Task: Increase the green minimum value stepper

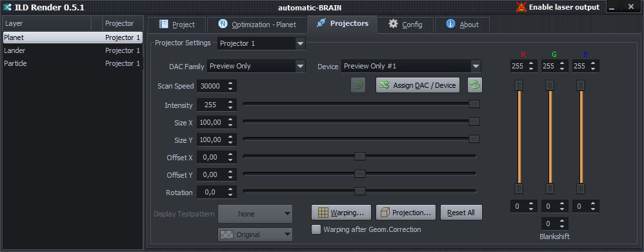Action: [x=562, y=203]
